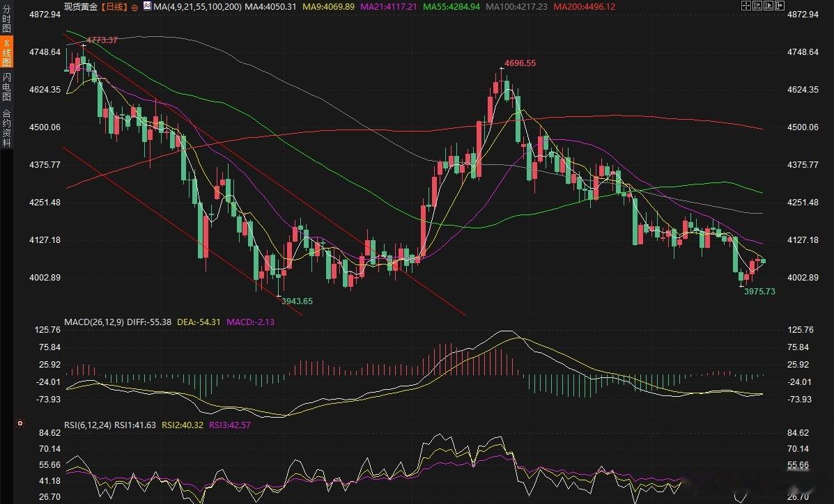The height and width of the screenshot is (504, 834).
Task: Click the red target icon beside RSI panel
Action: point(20,423)
